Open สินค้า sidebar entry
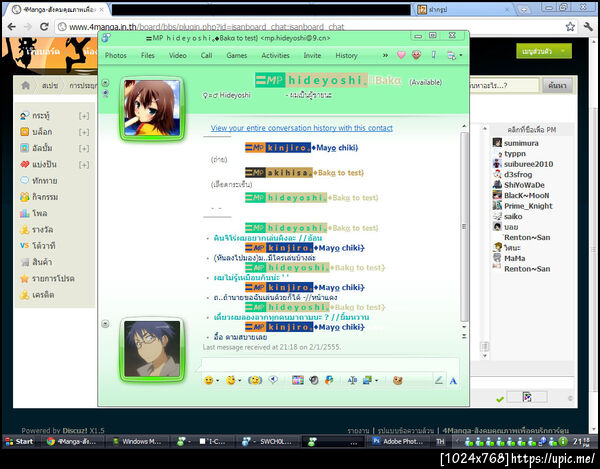 pos(42,262)
